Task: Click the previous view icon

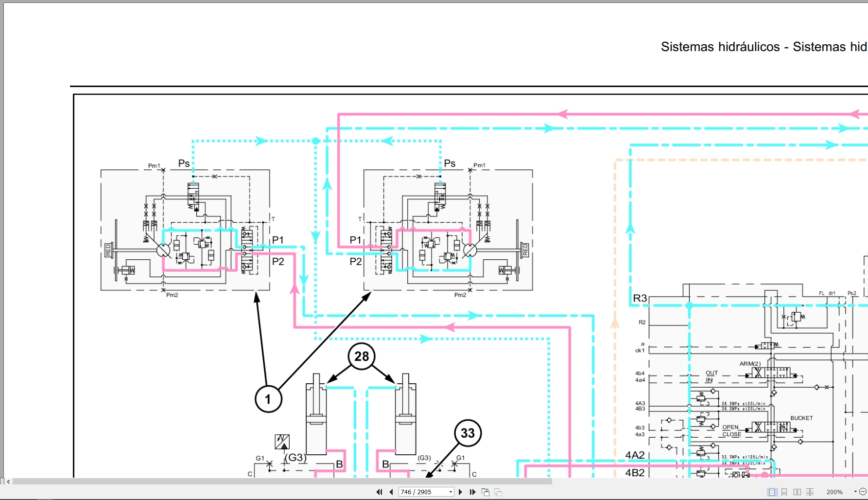Action: click(485, 492)
